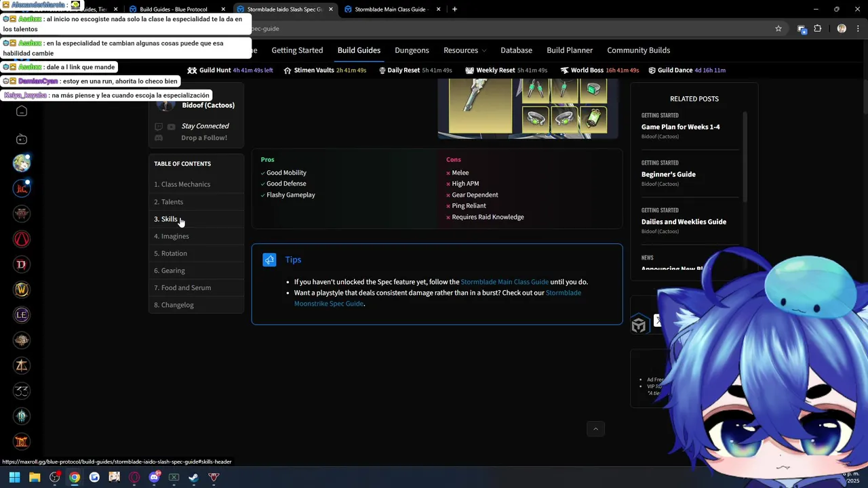Open the Chrome profile avatar
Screen dimensions: 868x488
(842, 28)
